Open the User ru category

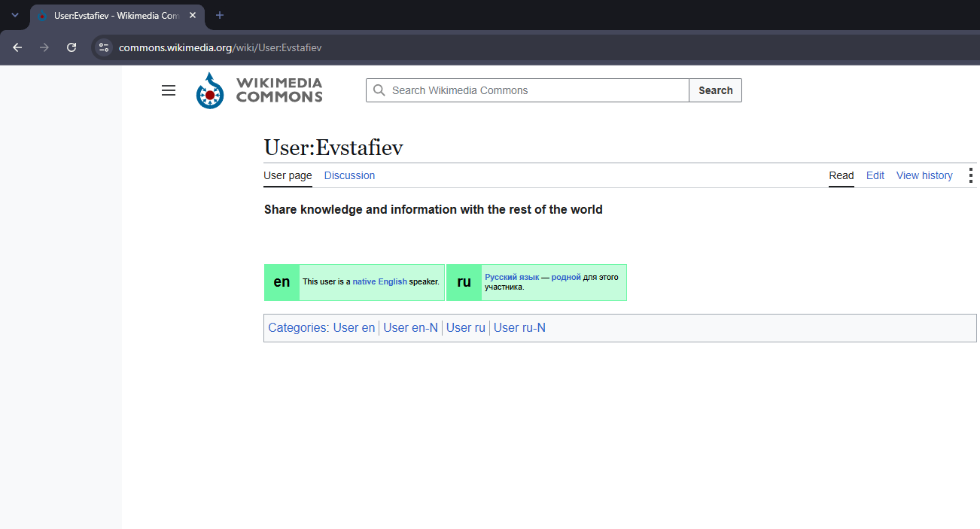tap(466, 327)
